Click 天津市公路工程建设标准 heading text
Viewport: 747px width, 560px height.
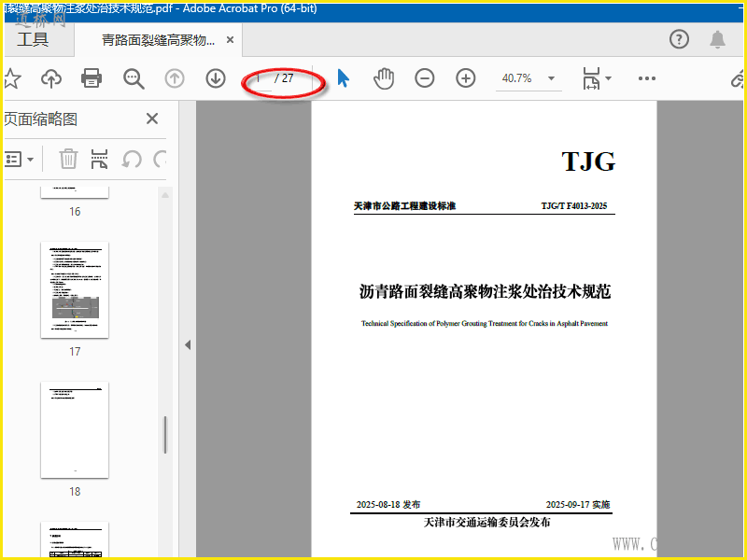coord(404,205)
